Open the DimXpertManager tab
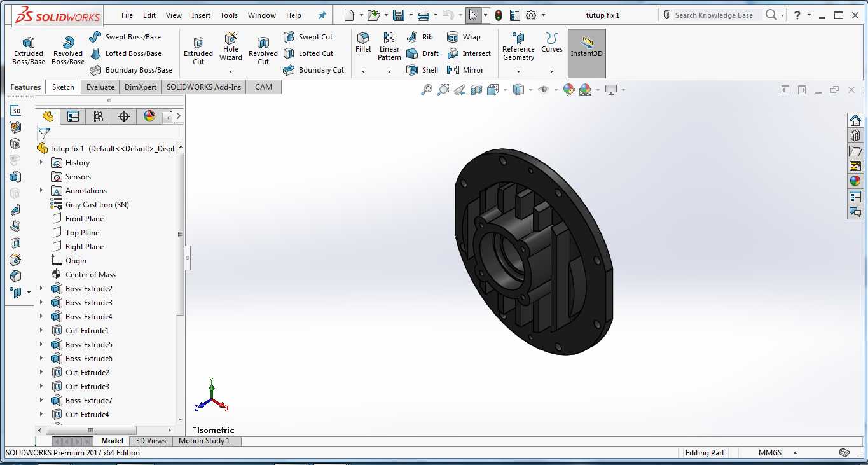Viewport: 868px width, 465px height. pos(124,116)
